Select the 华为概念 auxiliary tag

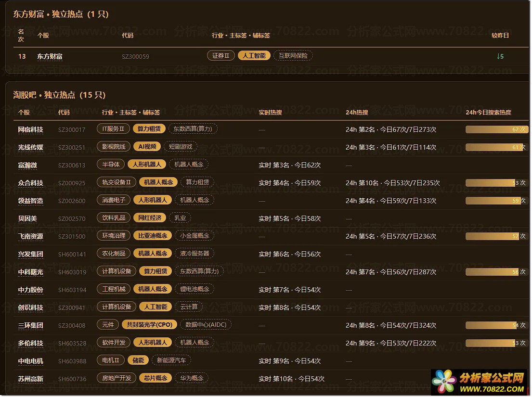pos(192,378)
